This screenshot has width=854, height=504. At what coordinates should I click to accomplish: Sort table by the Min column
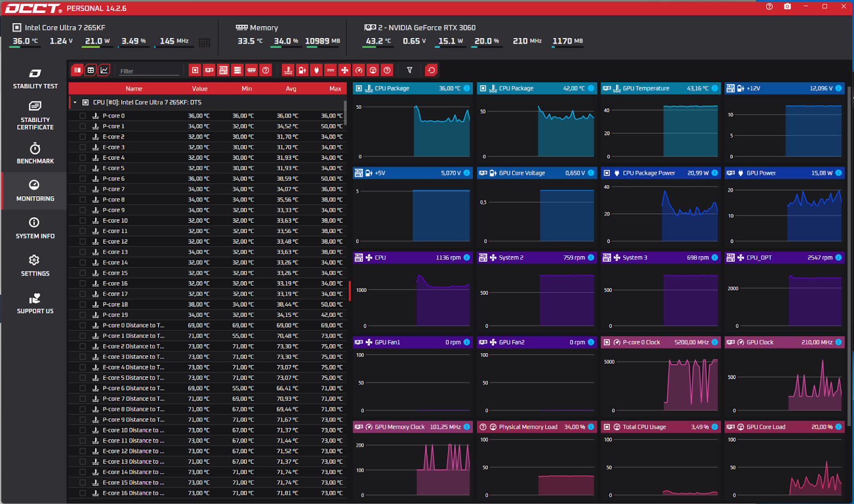247,89
